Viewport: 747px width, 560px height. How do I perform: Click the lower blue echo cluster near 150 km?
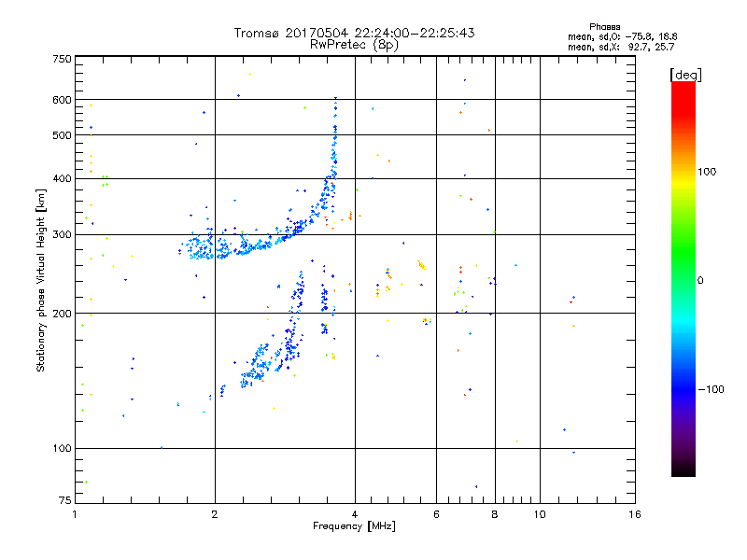click(261, 362)
